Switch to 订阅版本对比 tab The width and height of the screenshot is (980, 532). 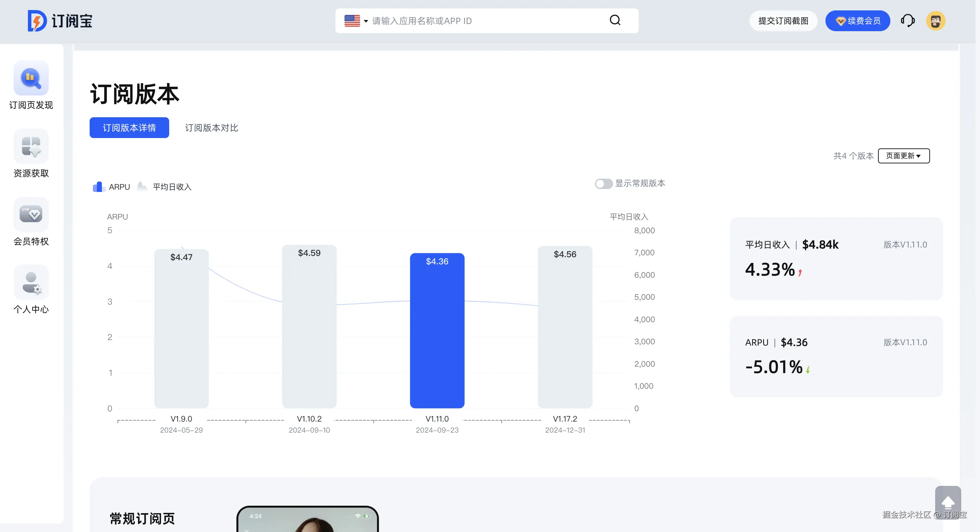[211, 128]
